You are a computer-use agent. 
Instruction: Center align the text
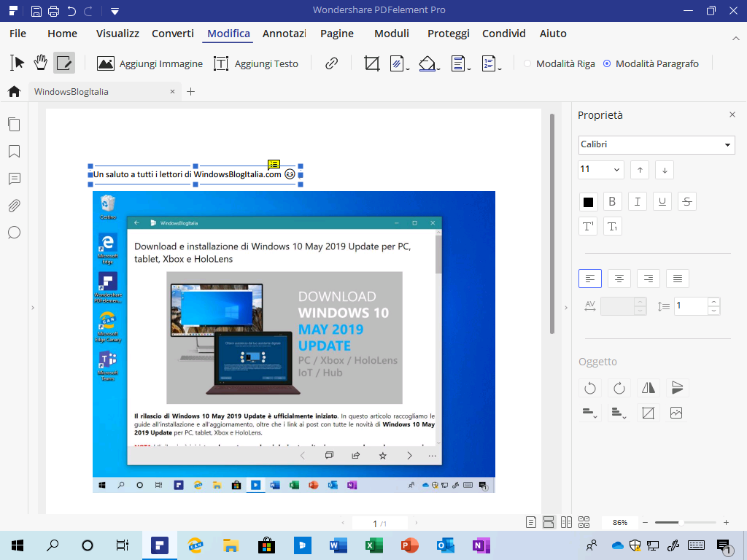point(619,279)
